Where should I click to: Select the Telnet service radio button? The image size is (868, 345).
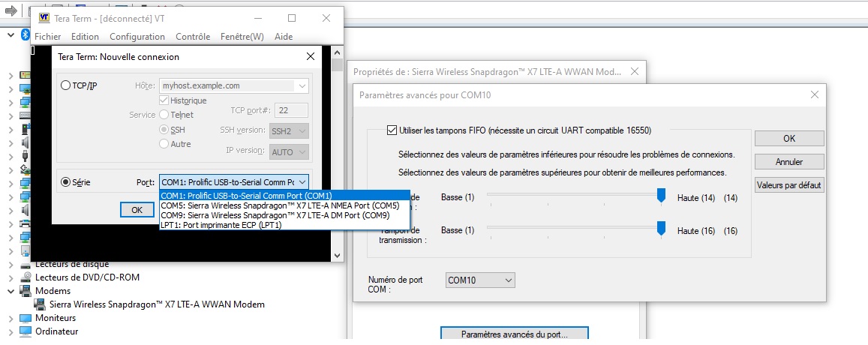coord(164,115)
